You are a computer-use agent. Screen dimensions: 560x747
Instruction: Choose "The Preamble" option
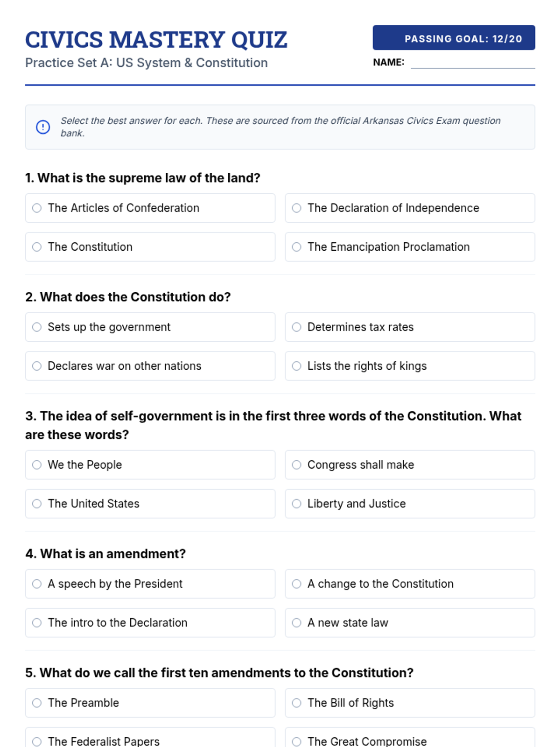(x=37, y=703)
